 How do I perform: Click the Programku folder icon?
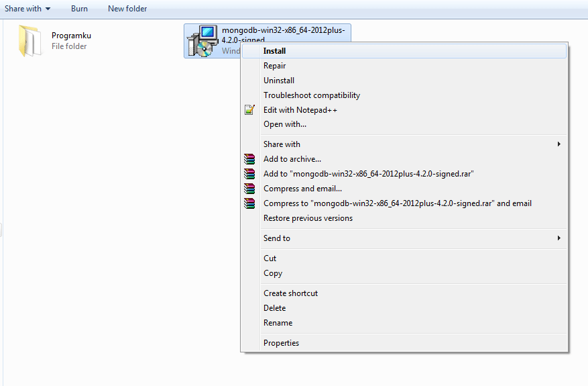click(30, 40)
